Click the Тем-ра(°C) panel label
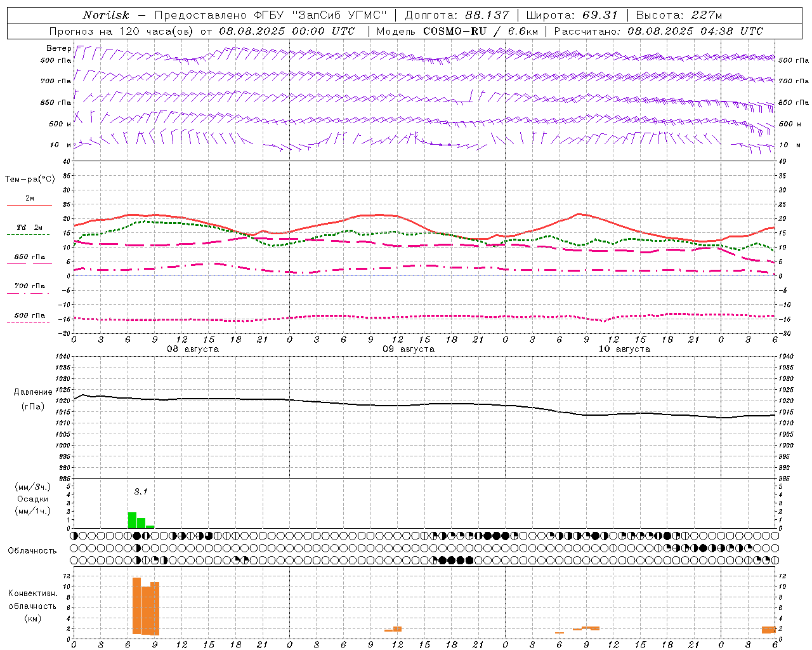This screenshot has height=650, width=812. [30, 180]
